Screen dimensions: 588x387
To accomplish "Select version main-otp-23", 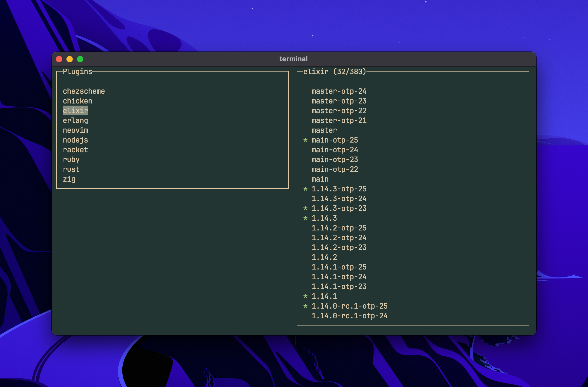I will [335, 160].
